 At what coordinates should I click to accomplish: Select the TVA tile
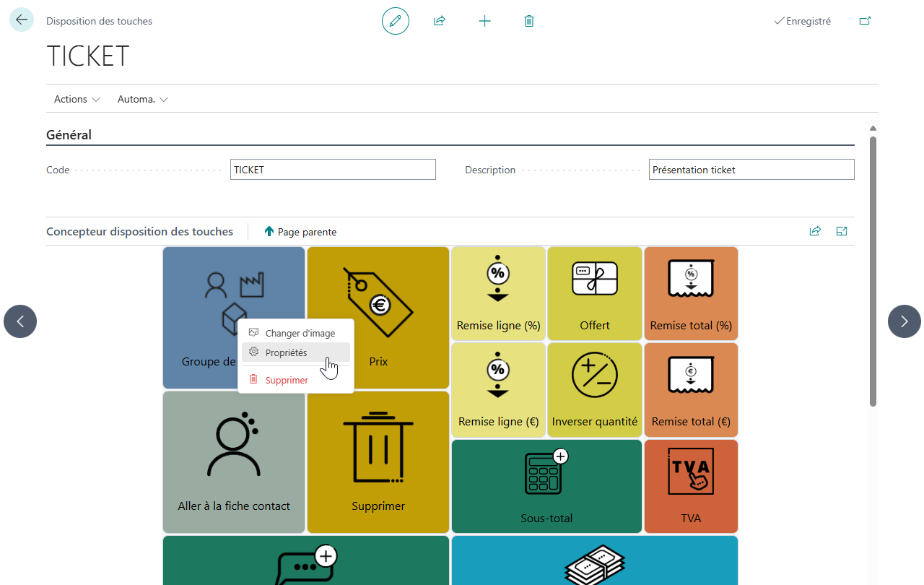(x=691, y=486)
